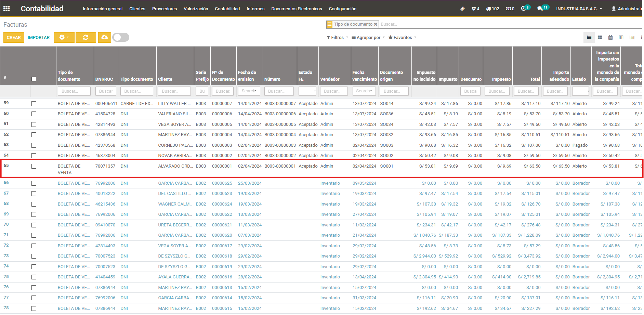Open the apps grid menu icon
This screenshot has width=644, height=315.
[6, 9]
